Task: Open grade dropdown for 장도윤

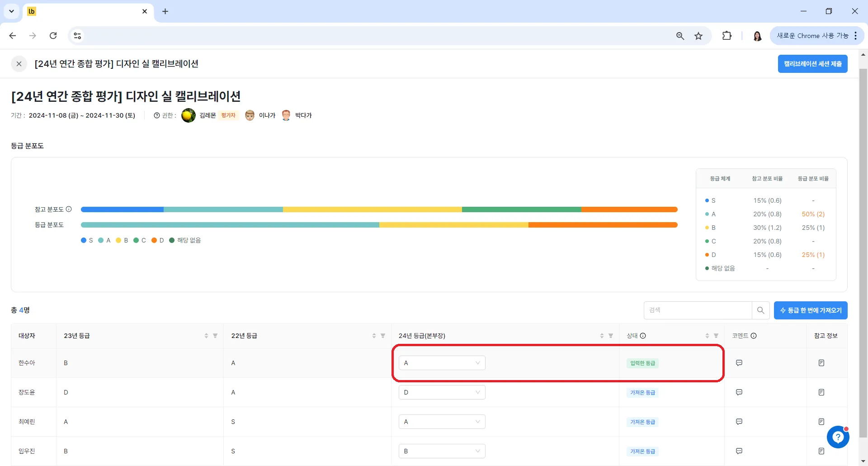Action: [x=442, y=392]
